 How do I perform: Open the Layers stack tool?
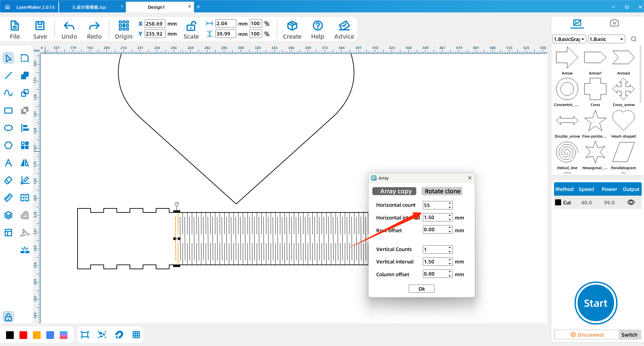[x=8, y=215]
